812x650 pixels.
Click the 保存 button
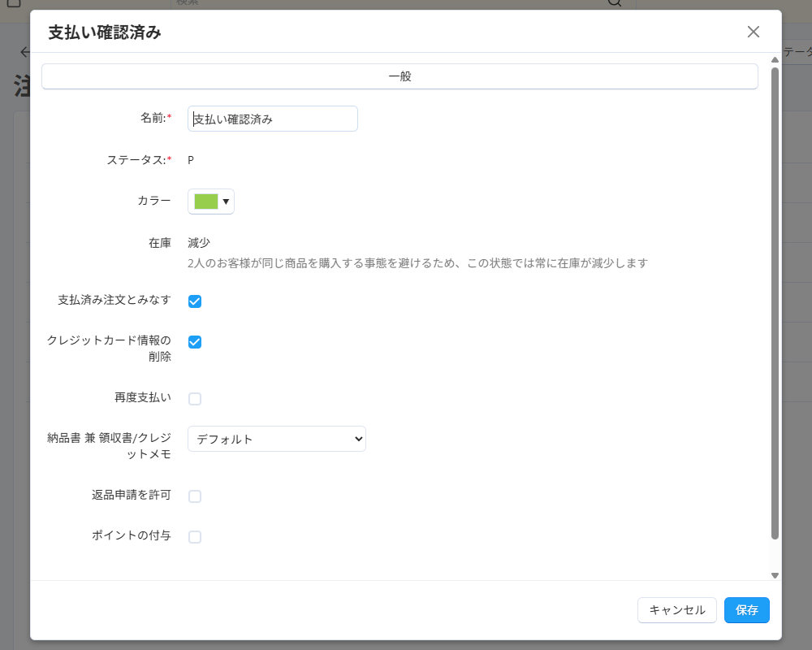pos(746,610)
